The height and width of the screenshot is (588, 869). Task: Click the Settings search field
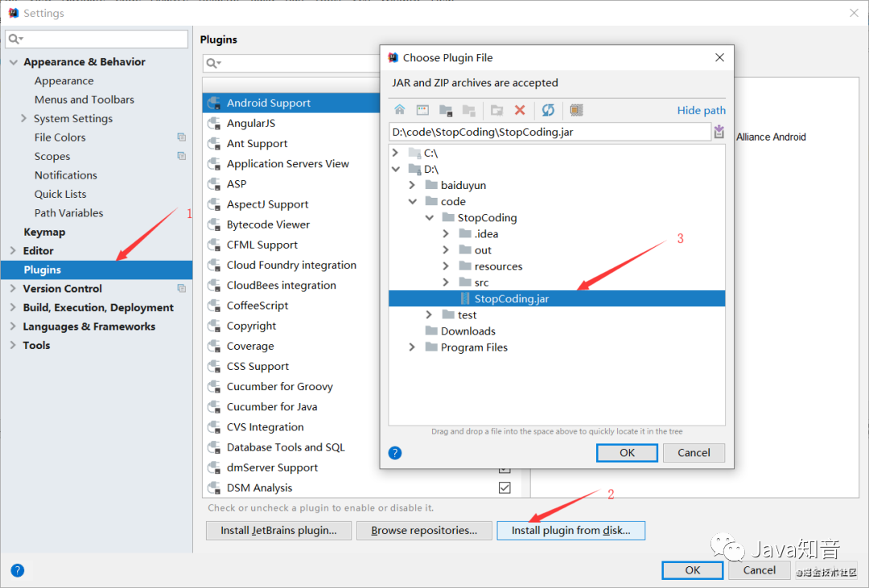(x=97, y=39)
